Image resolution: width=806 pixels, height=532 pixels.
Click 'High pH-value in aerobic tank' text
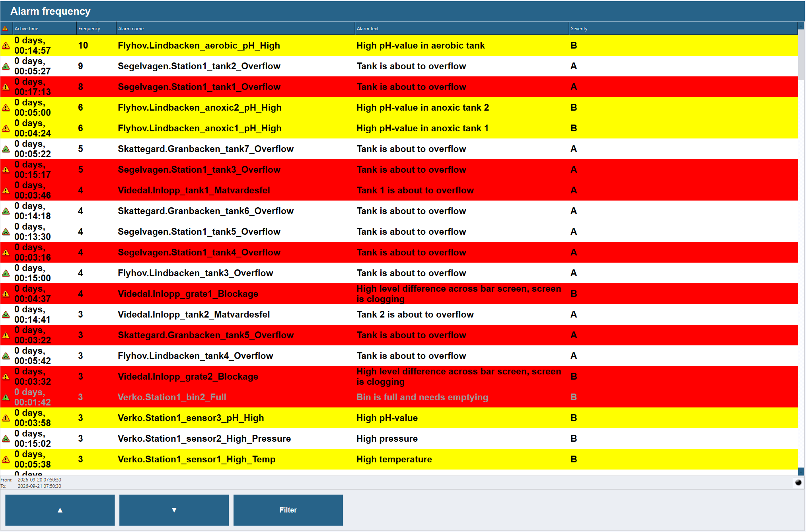(421, 46)
